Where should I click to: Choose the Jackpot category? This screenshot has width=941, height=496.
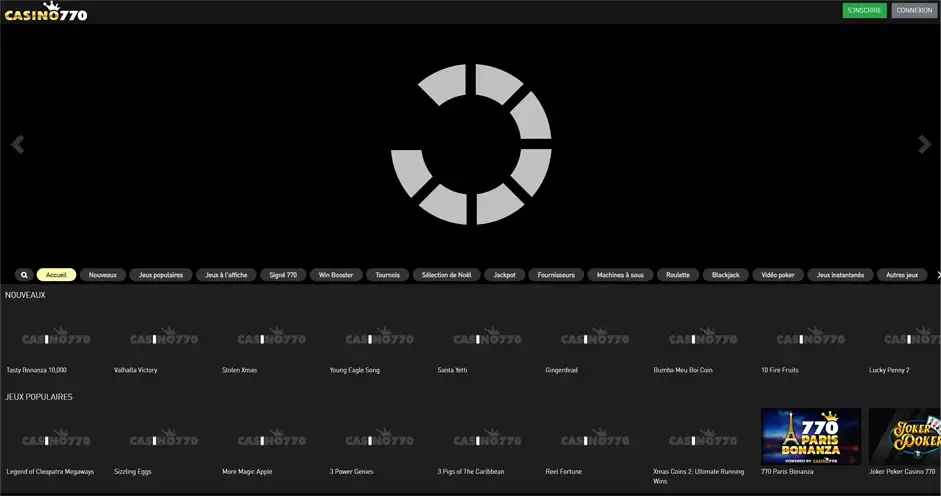504,274
